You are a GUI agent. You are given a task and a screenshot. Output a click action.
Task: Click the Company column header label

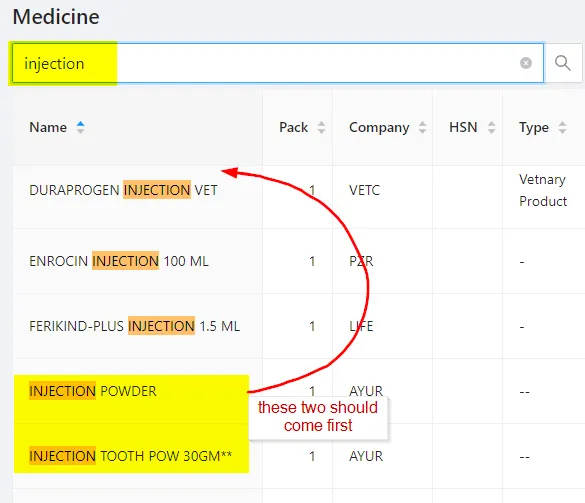click(x=379, y=127)
